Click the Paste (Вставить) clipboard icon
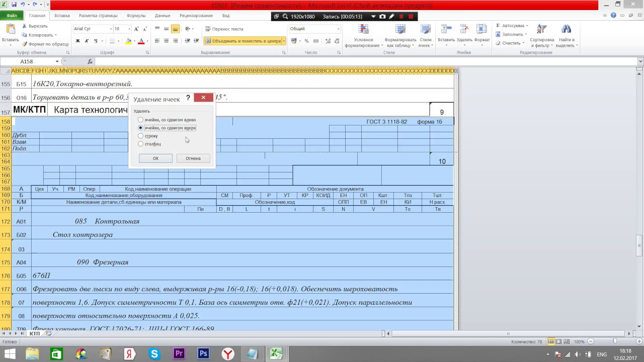 pyautogui.click(x=10, y=30)
